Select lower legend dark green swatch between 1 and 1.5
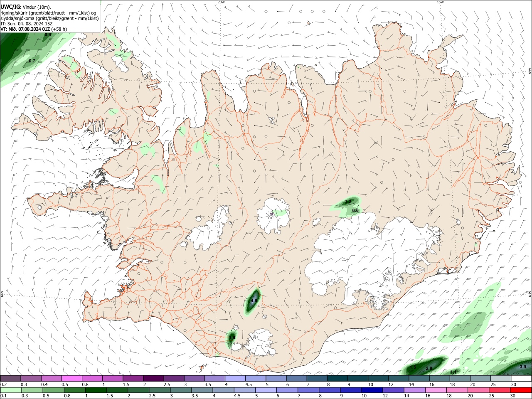532x399 pixels. tap(96, 390)
